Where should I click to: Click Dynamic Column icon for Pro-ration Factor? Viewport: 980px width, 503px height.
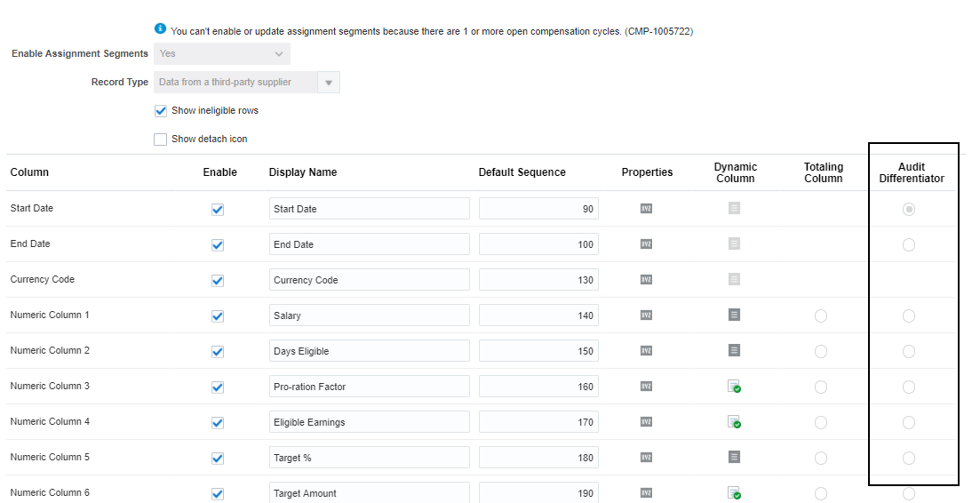[735, 387]
